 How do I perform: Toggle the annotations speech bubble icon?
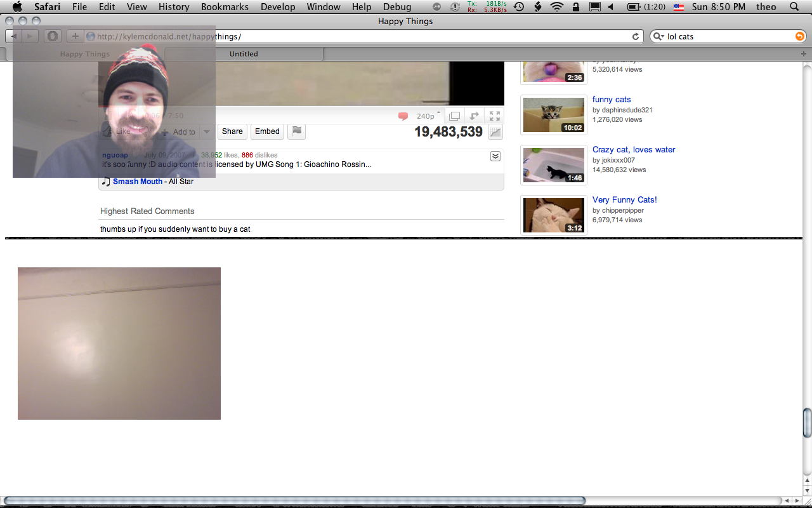pyautogui.click(x=403, y=116)
